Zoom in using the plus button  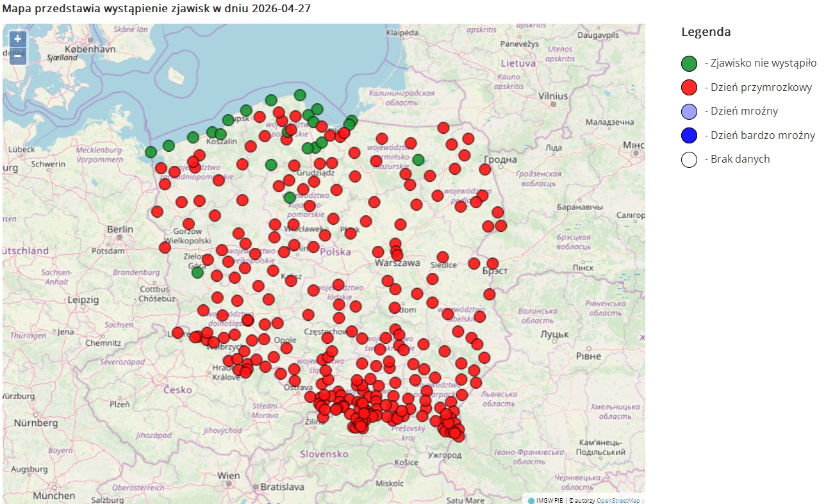click(17, 40)
